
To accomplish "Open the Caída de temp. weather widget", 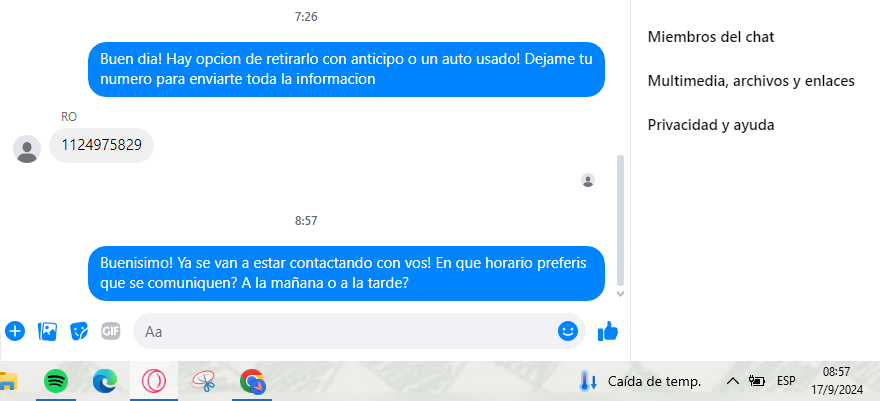I will pos(640,382).
